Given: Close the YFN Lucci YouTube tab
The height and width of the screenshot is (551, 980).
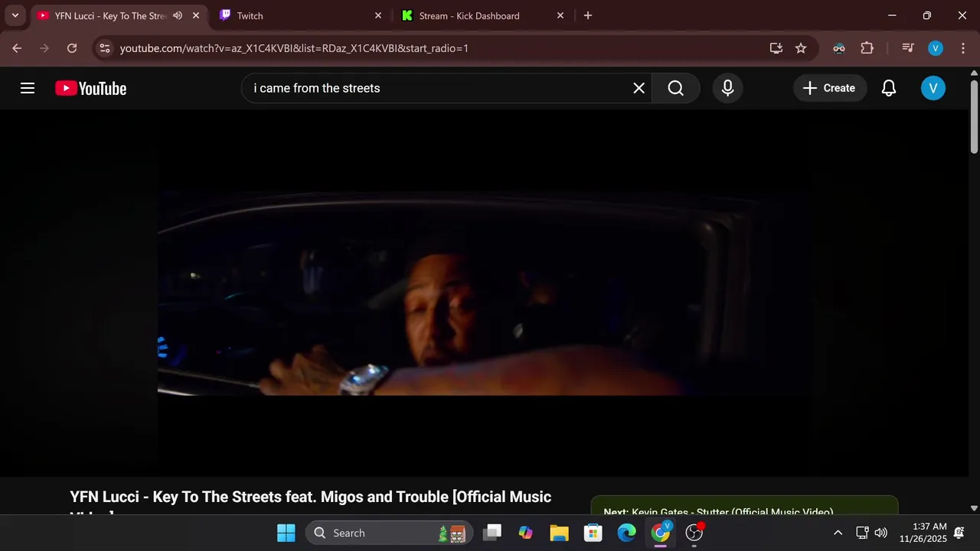Looking at the screenshot, I should (196, 15).
